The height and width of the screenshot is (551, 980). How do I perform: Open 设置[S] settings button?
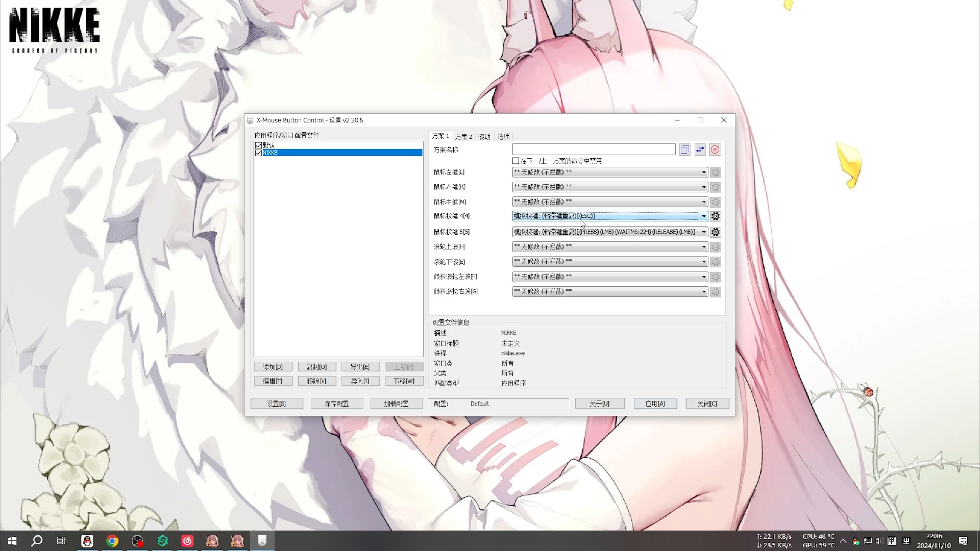[277, 404]
